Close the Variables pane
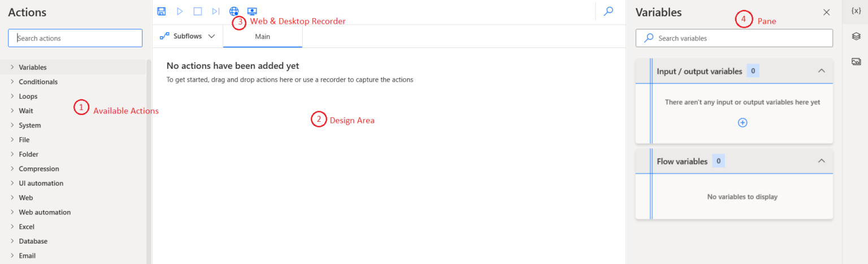The width and height of the screenshot is (868, 264). pyautogui.click(x=827, y=12)
